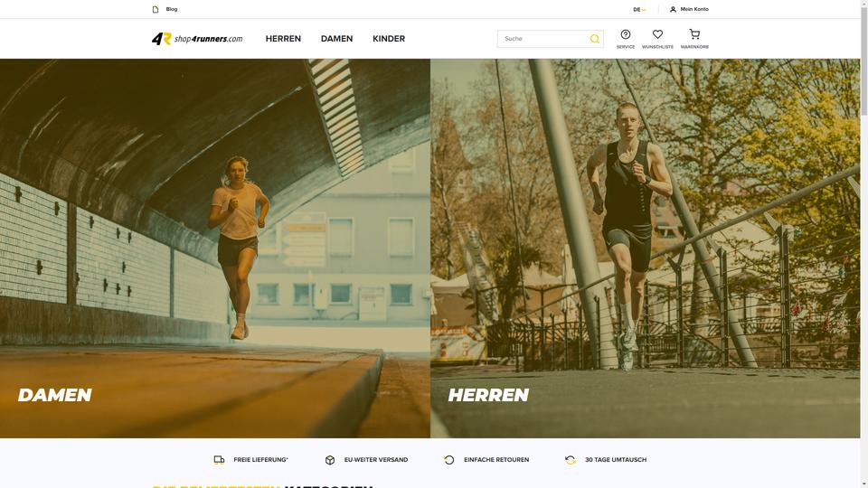Click the search magnifier icon
This screenshot has width=868, height=488.
(x=595, y=39)
